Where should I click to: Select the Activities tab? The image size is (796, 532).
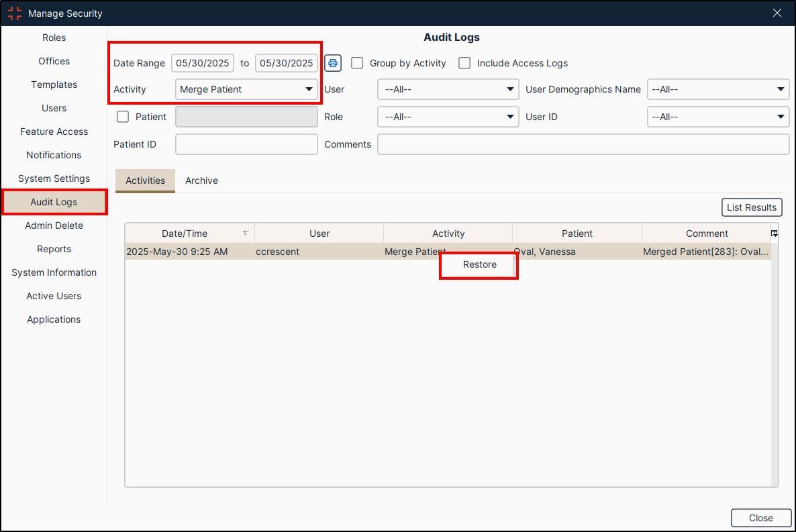click(145, 180)
